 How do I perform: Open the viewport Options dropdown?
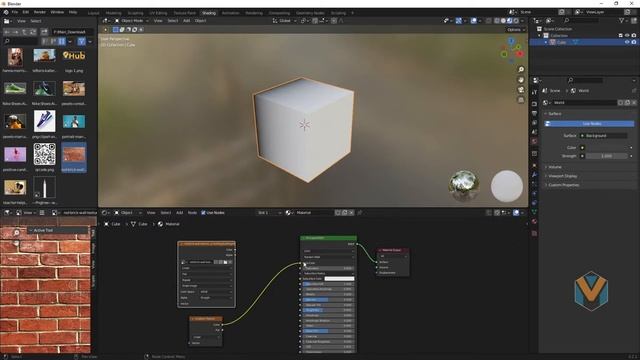(x=515, y=29)
